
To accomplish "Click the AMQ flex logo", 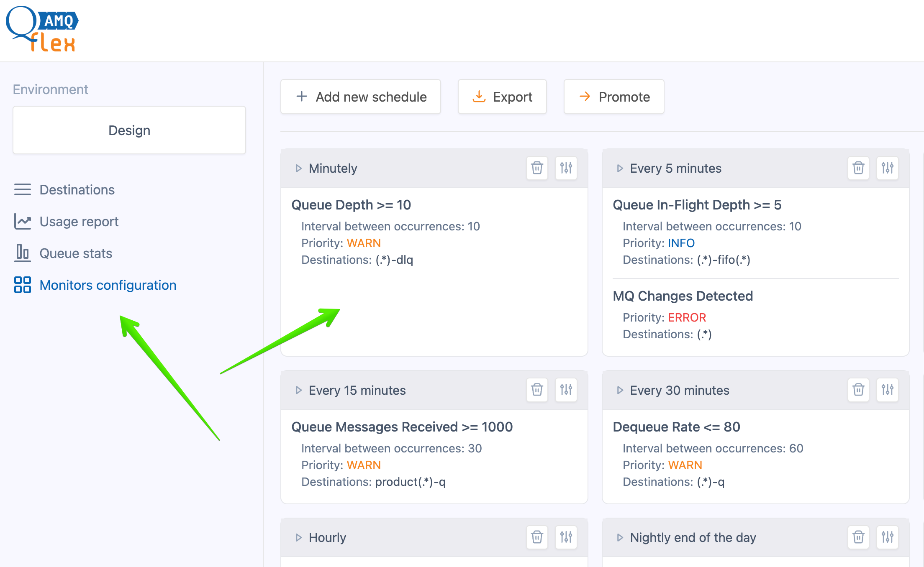I will 42,30.
